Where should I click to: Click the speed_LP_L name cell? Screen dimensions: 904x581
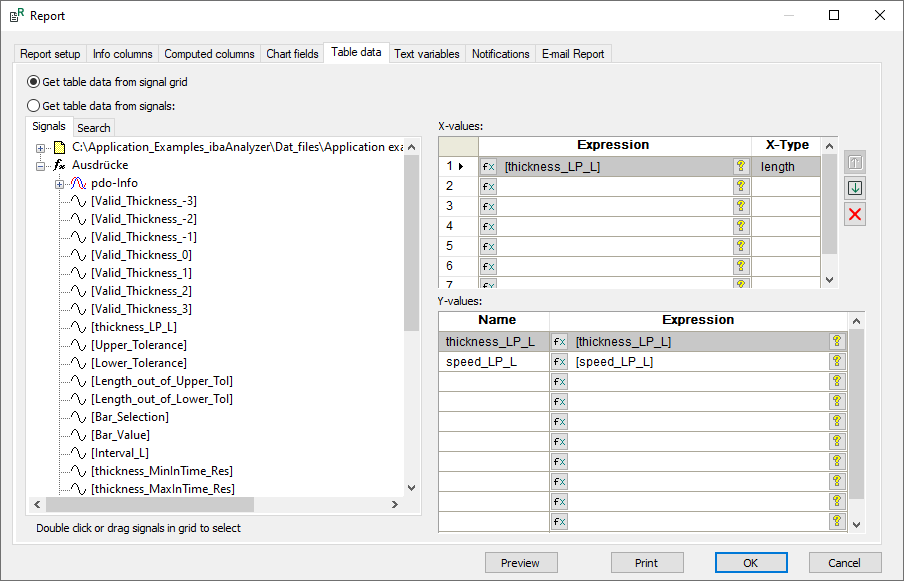(x=494, y=362)
